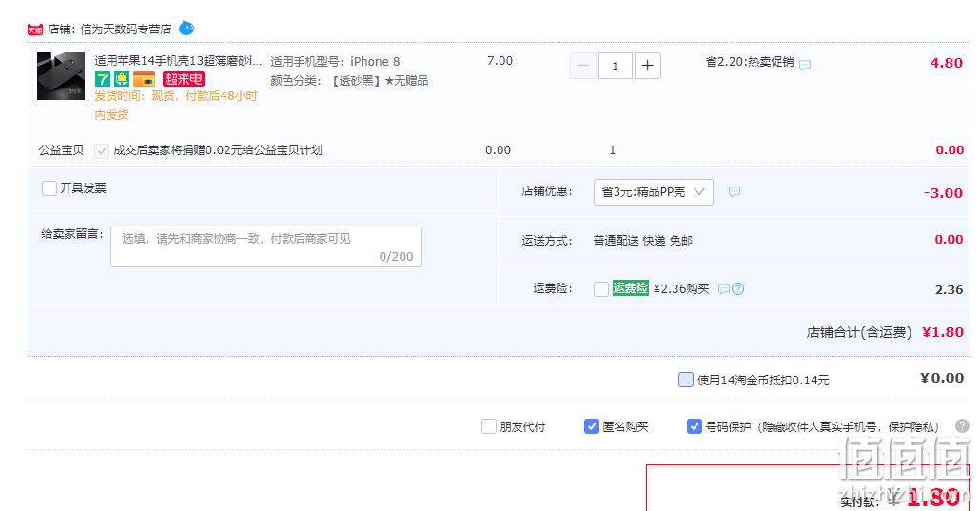This screenshot has height=511, width=980.
Task: Click the 成交后卖家将捐赠0.02元 donation text
Action: tap(218, 150)
